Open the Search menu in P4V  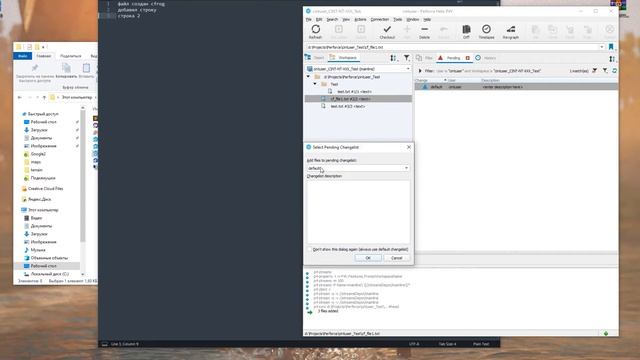(332, 19)
